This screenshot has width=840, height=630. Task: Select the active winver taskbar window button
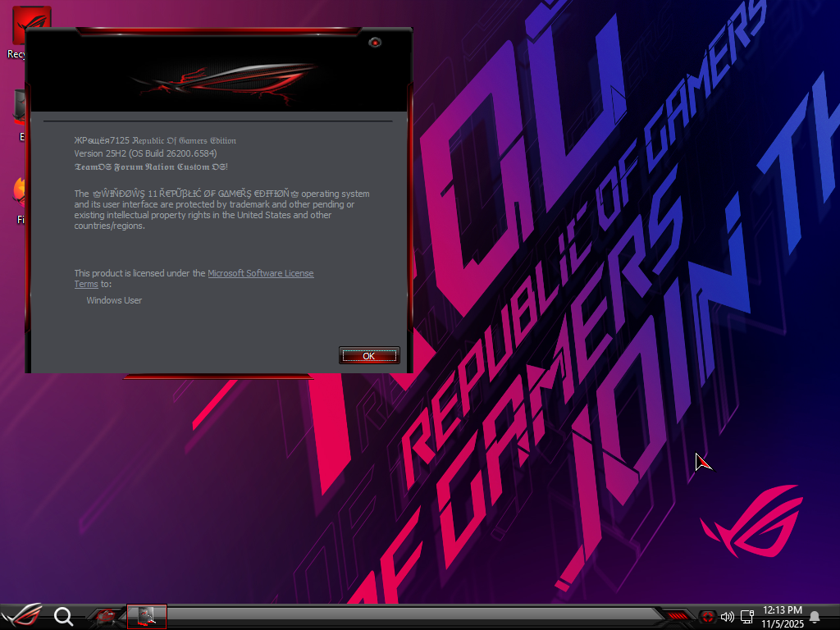(x=147, y=617)
